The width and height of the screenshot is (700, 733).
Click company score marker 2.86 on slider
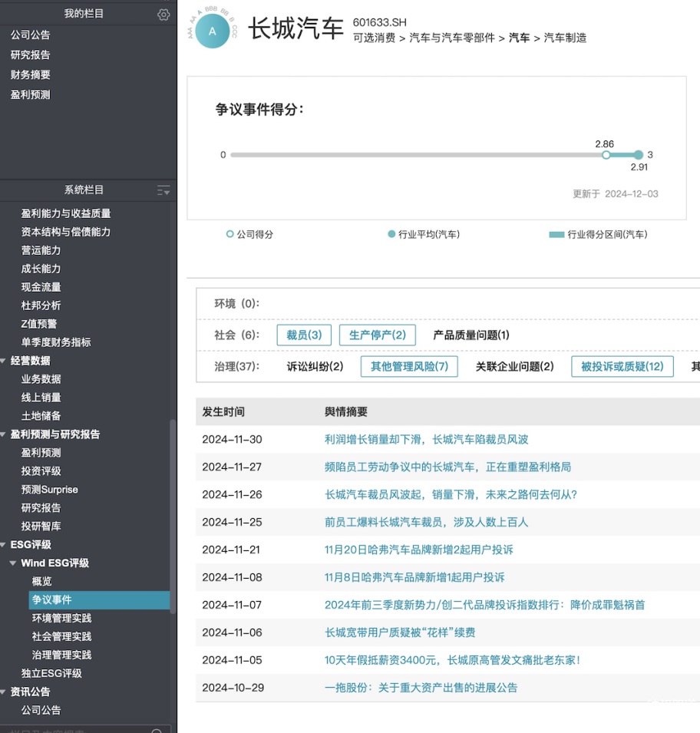tap(606, 155)
